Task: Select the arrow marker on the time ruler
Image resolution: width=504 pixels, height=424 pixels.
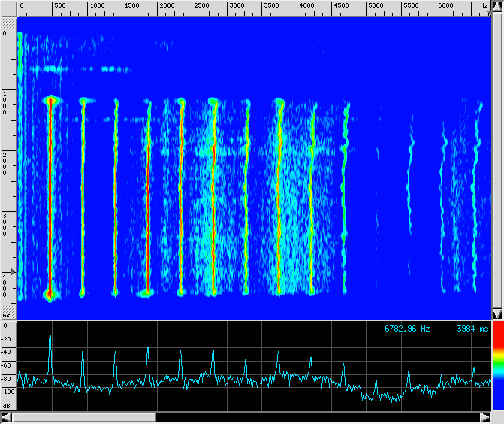Action: pos(10,273)
